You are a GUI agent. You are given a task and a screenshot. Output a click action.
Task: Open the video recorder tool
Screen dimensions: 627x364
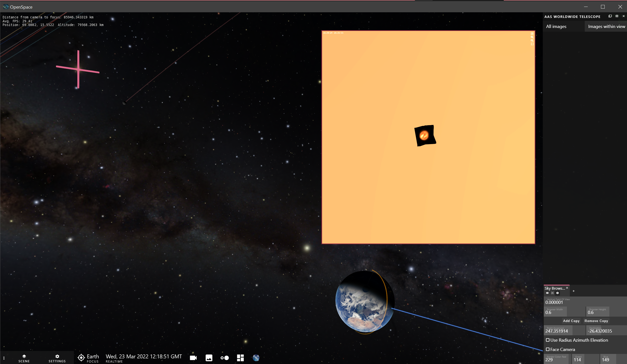click(x=193, y=358)
